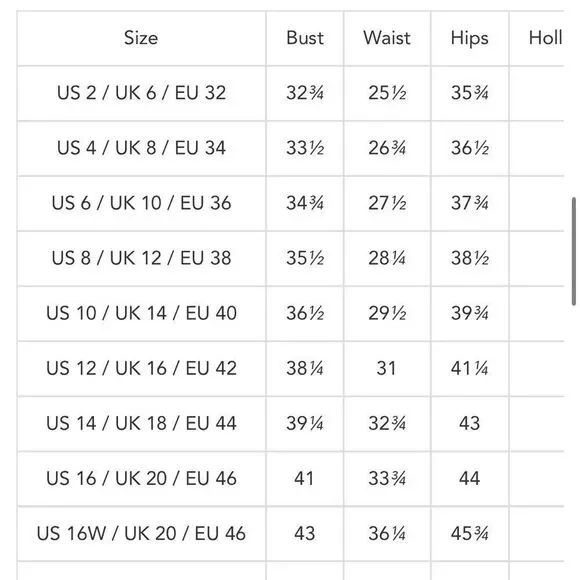580x580 pixels.
Task: Click the US 16 / UK 20 / EU 46 row
Action: [290, 479]
